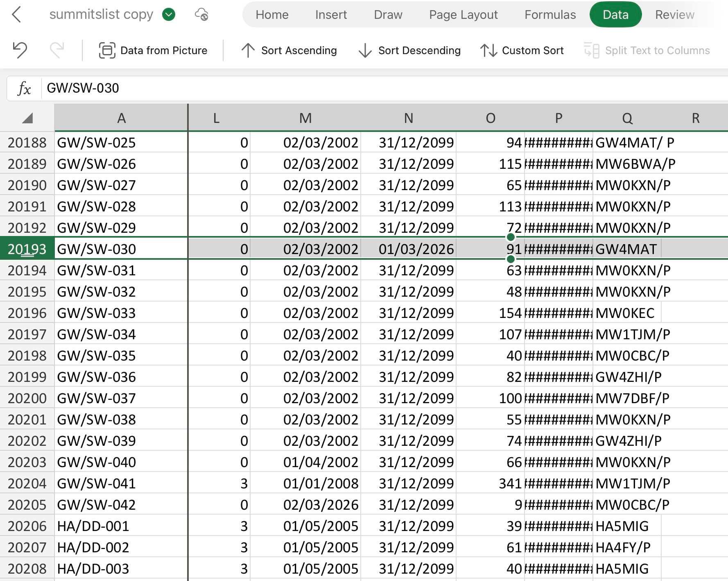Click the select-all triangle corner
Image resolution: width=728 pixels, height=581 pixels.
(x=27, y=118)
